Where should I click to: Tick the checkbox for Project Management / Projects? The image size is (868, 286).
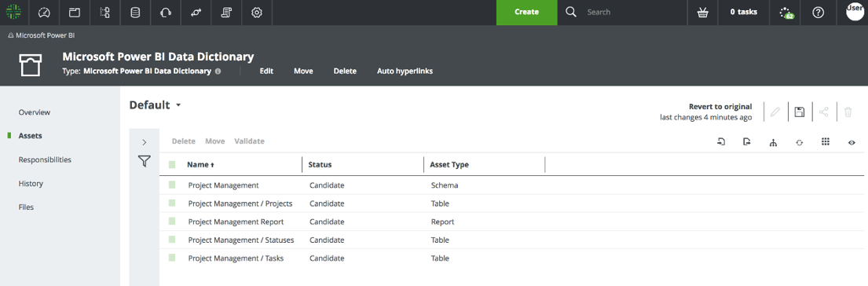172,203
